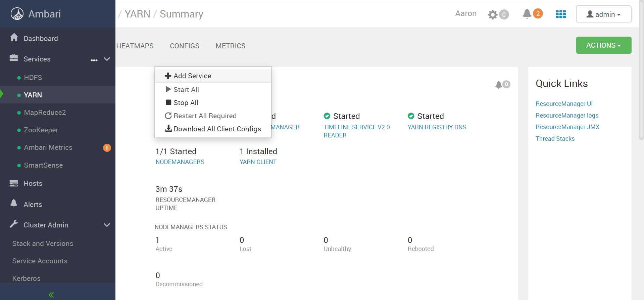Switch to the HEATMAPS tab

coord(135,46)
